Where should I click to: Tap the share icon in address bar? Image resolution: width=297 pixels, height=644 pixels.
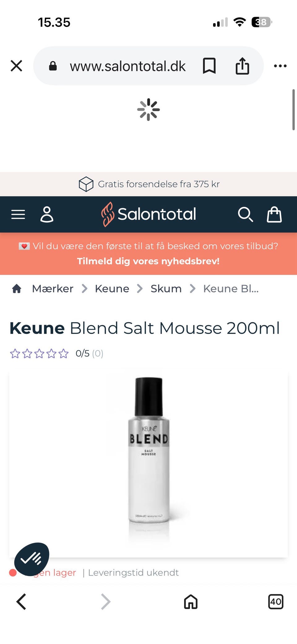[242, 66]
